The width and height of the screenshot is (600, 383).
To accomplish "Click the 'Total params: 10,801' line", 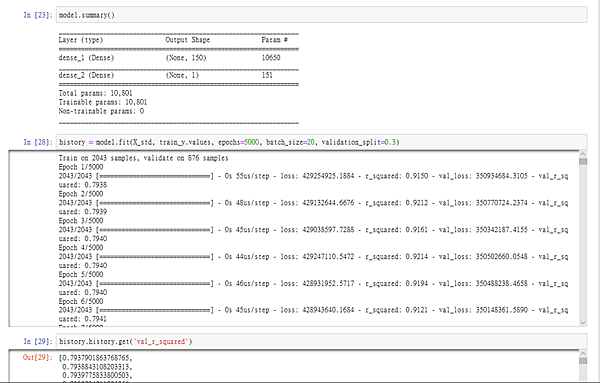I will tap(95, 93).
